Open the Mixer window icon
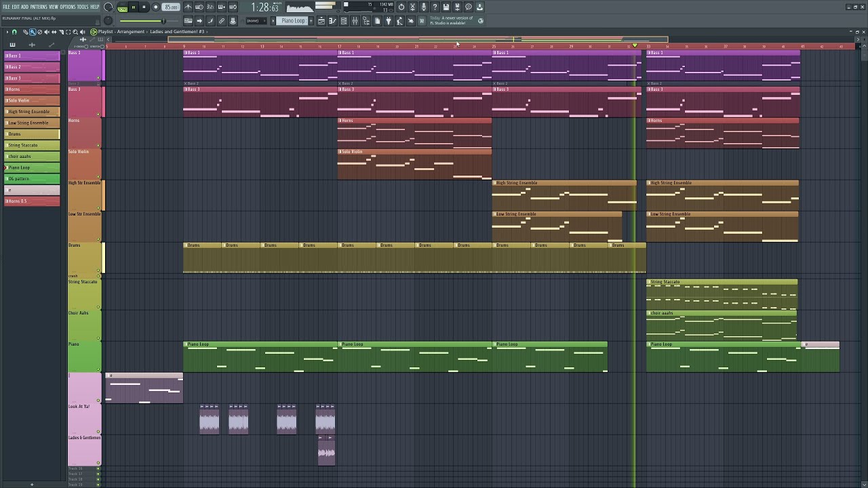 [355, 20]
